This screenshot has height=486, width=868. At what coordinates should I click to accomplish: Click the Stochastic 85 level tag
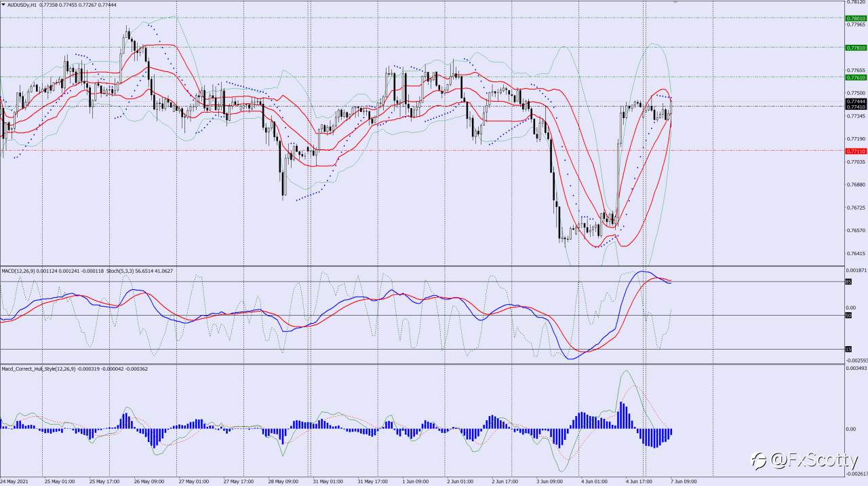coord(848,282)
